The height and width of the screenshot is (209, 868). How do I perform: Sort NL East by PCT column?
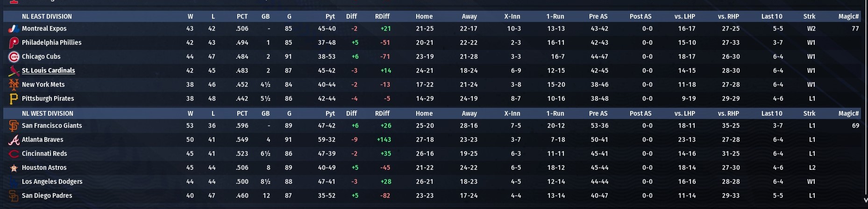tap(242, 16)
